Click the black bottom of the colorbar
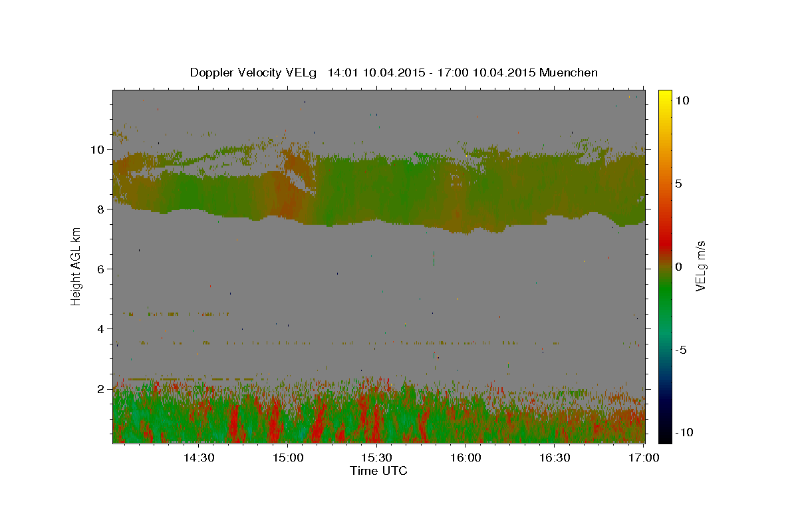798x532 pixels. click(665, 438)
